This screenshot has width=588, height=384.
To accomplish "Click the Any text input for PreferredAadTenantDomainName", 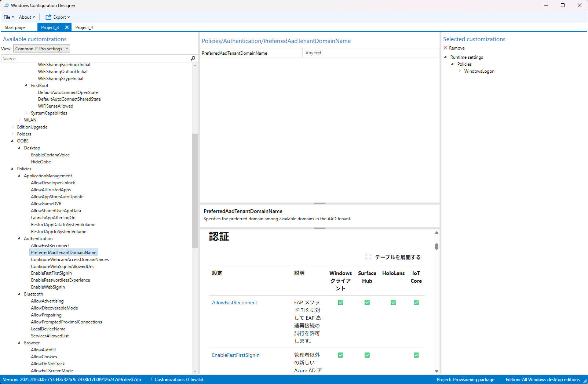I will click(x=370, y=52).
